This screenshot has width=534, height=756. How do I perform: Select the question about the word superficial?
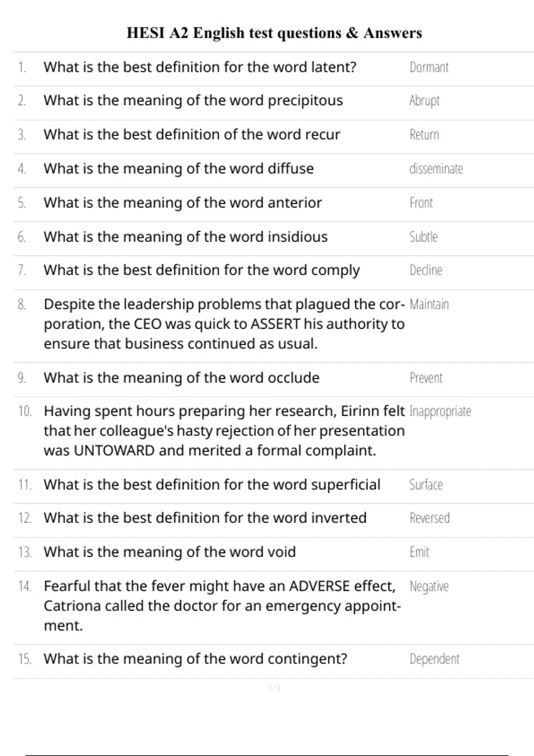click(x=212, y=485)
